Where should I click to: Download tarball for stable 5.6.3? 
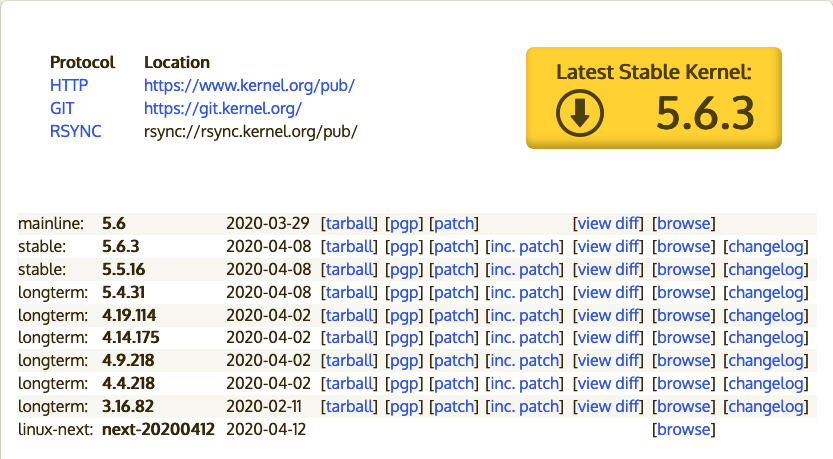pos(349,246)
